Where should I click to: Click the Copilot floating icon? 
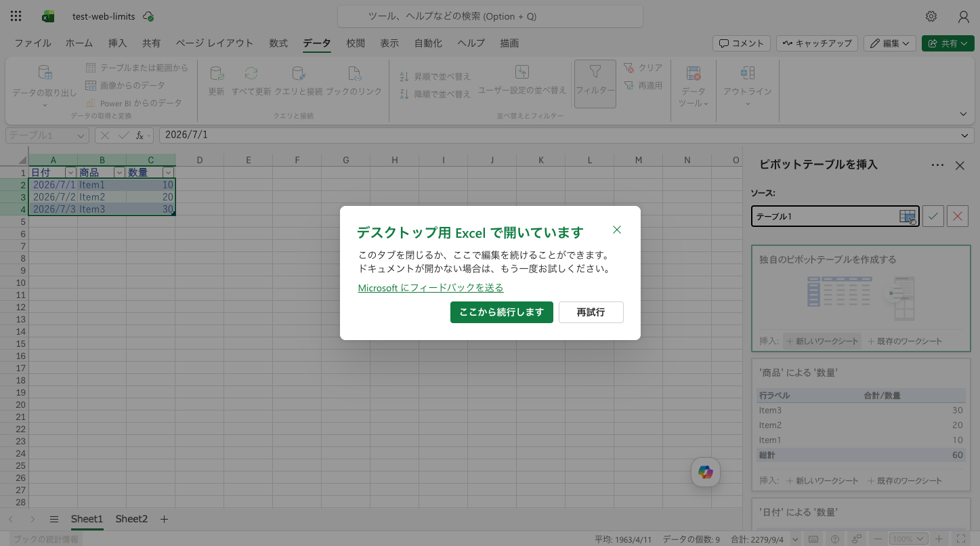click(x=706, y=472)
